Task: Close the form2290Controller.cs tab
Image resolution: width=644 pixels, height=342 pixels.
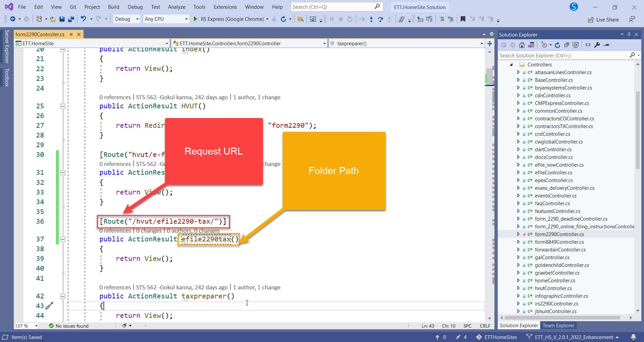Action: coord(79,34)
